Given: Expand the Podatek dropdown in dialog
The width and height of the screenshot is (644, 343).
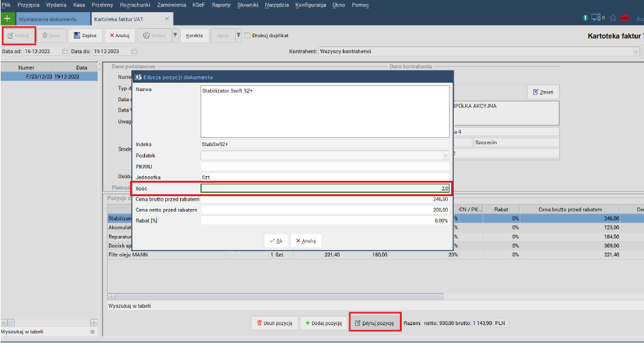Looking at the screenshot, I should [x=445, y=155].
